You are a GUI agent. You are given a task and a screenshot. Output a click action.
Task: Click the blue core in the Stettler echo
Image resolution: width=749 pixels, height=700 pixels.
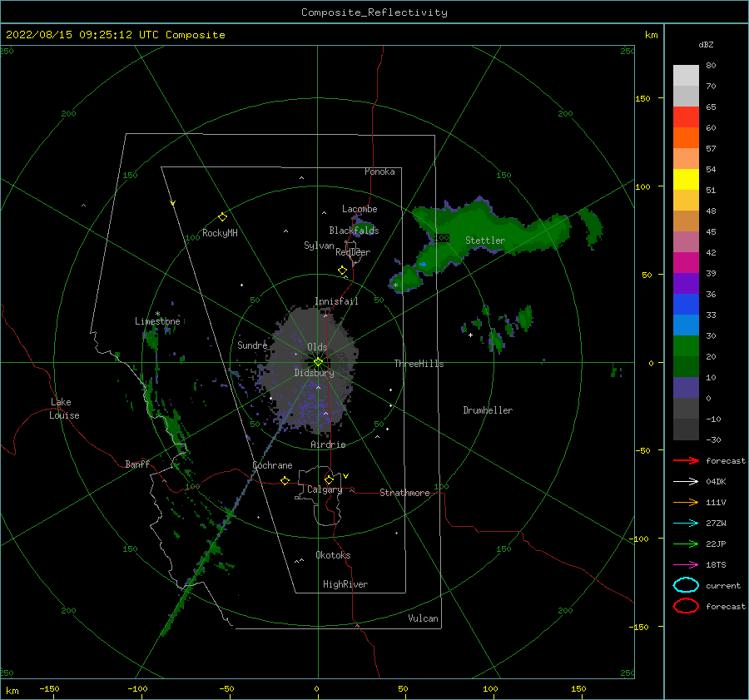(x=423, y=264)
